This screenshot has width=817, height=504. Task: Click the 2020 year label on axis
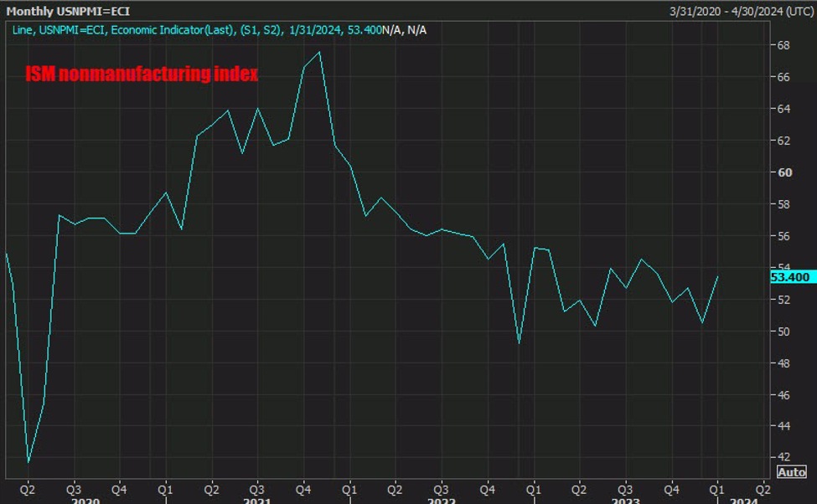point(86,501)
